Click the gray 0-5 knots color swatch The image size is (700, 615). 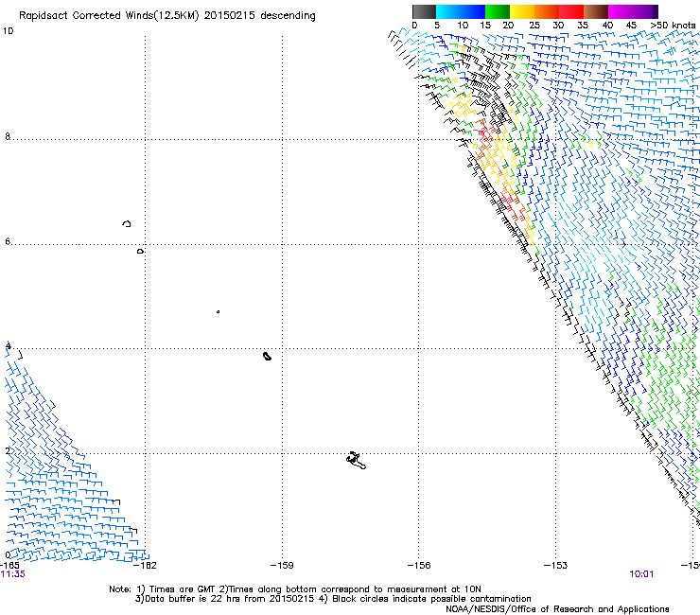[x=424, y=11]
